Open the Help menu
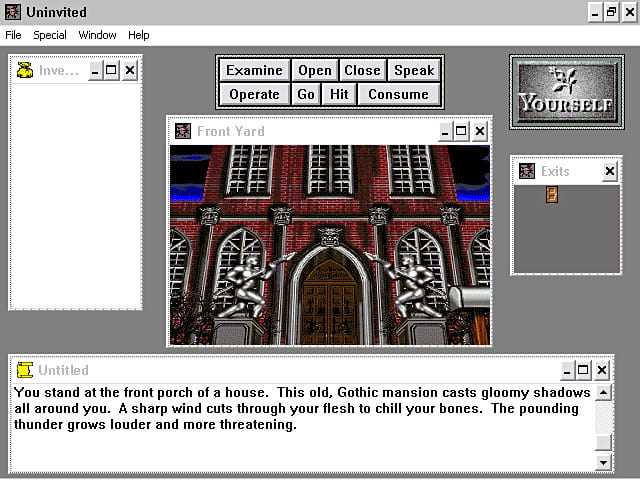640x480 pixels. (x=138, y=35)
